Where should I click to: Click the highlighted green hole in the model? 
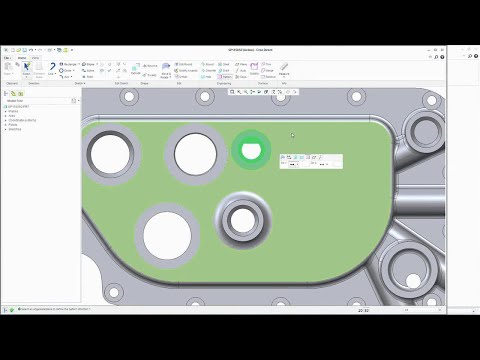pos(251,150)
